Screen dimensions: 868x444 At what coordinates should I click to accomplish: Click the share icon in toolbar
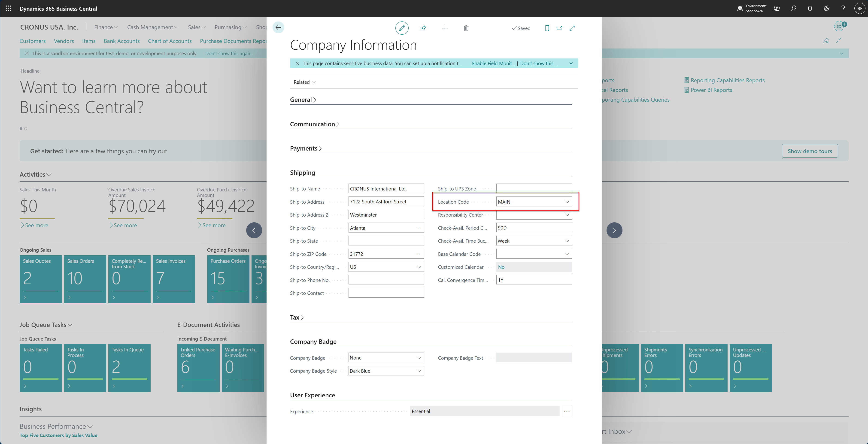pyautogui.click(x=423, y=28)
